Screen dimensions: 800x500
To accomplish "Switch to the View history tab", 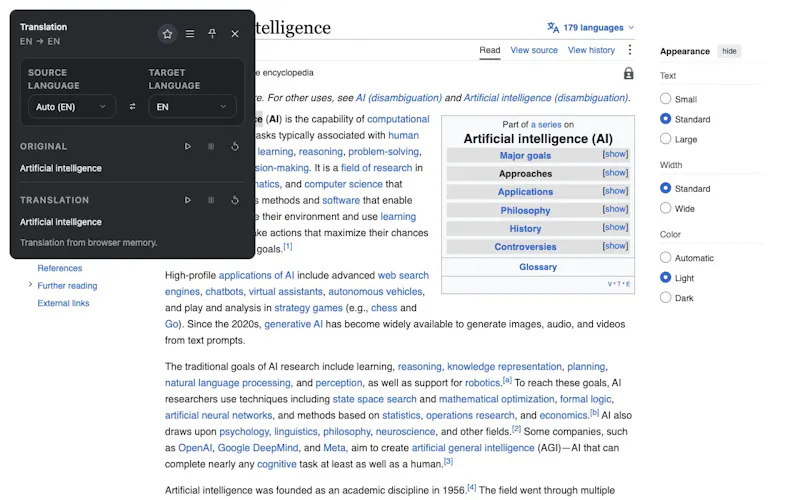I will pyautogui.click(x=591, y=50).
